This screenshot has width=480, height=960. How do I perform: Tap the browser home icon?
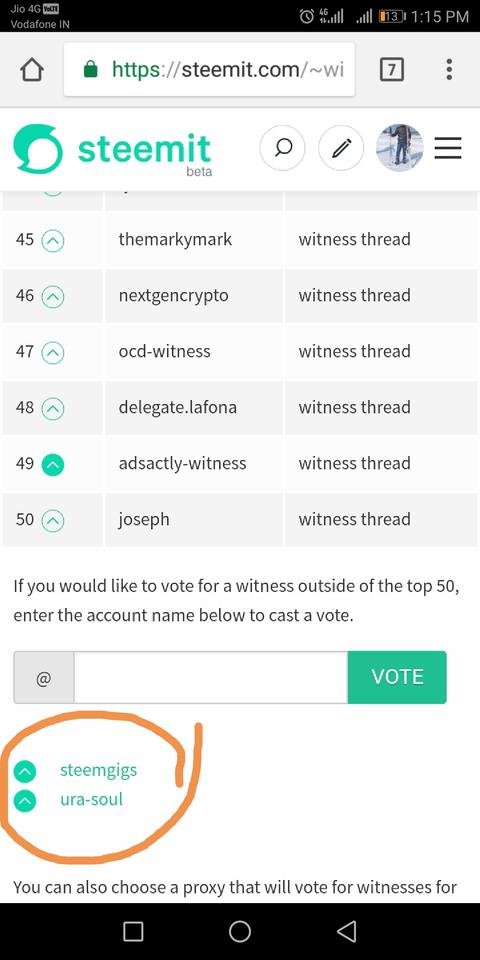pos(32,70)
